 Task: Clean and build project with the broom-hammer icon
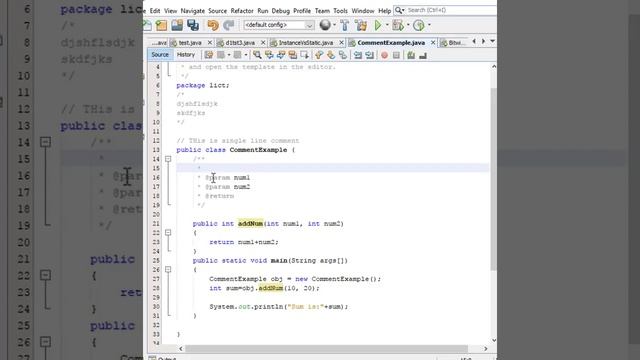361,25
